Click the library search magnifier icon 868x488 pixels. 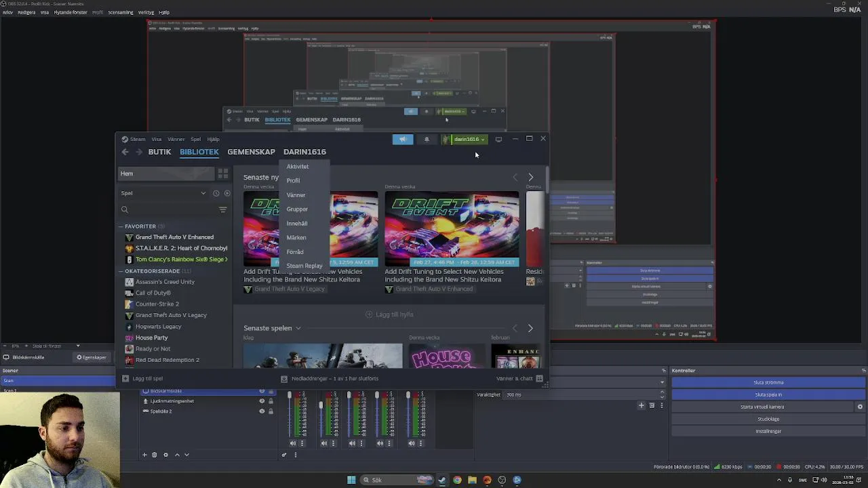coord(125,209)
